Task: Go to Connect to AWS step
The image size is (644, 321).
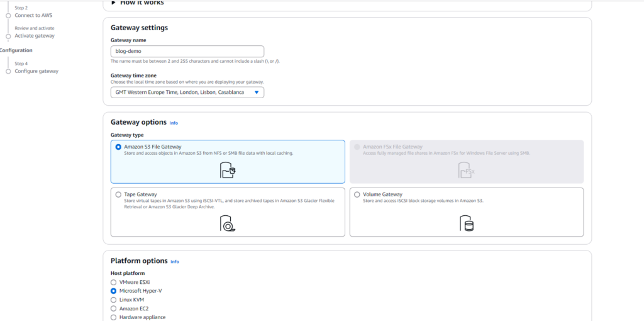Action: pos(33,15)
